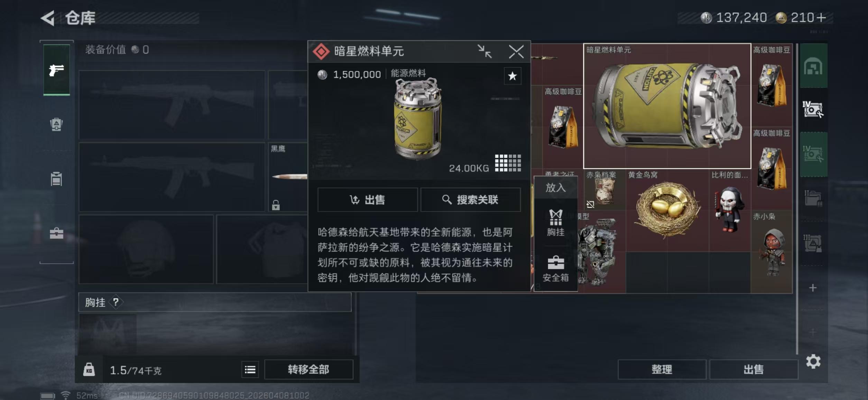Select the weapons pistol tab in sidebar
Image resolution: width=868 pixels, height=400 pixels.
tap(56, 70)
